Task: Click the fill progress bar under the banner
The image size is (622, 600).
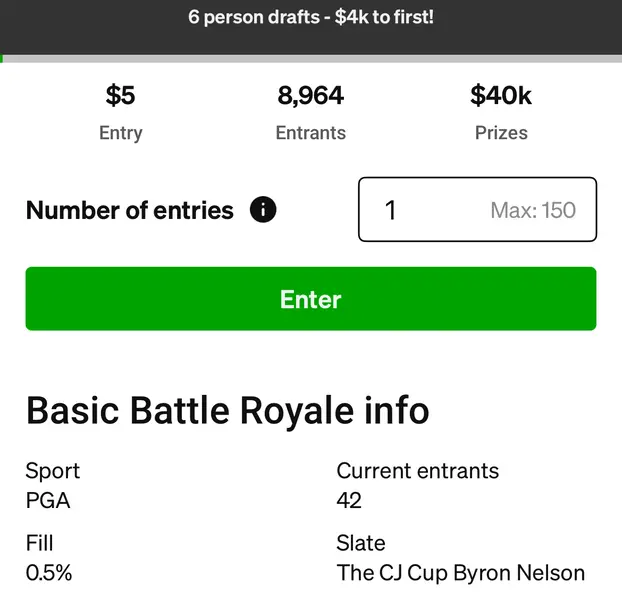Action: pyautogui.click(x=311, y=59)
